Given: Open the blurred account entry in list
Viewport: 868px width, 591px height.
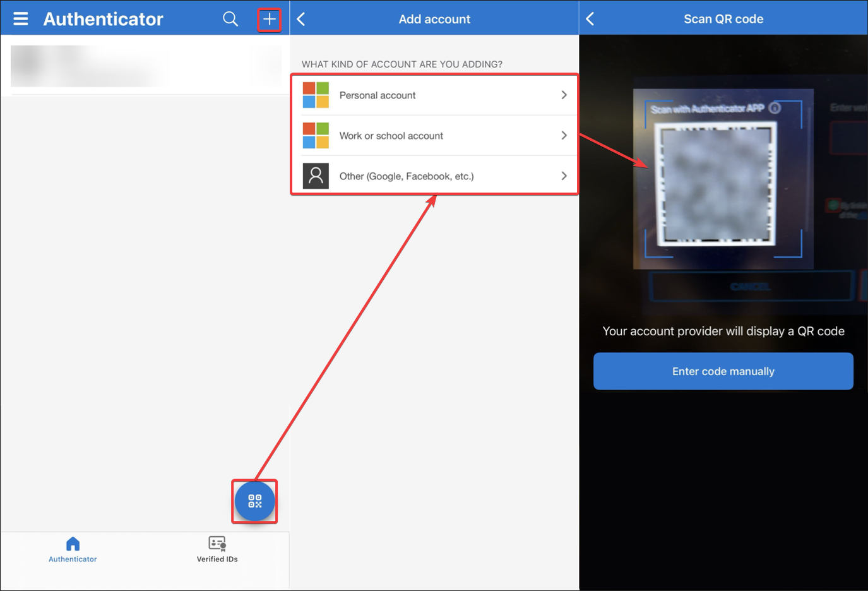Looking at the screenshot, I should click(x=145, y=66).
